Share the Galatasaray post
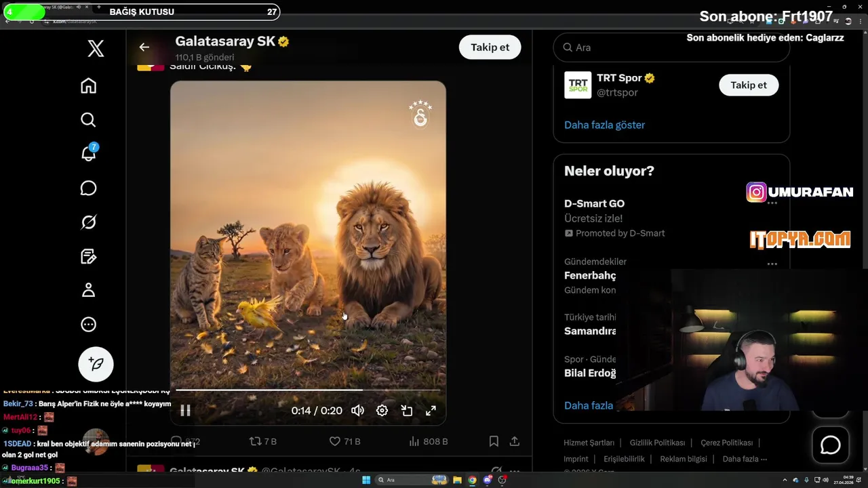This screenshot has height=488, width=868. (515, 441)
